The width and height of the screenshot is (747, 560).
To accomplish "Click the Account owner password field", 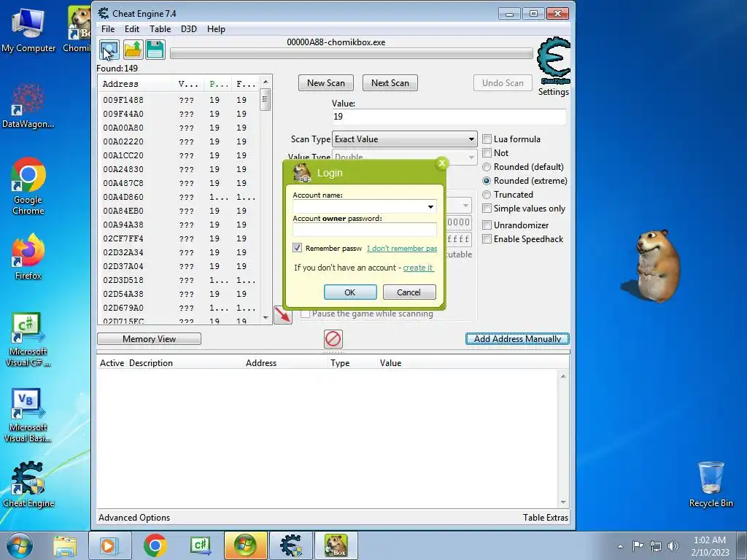I will pyautogui.click(x=365, y=230).
